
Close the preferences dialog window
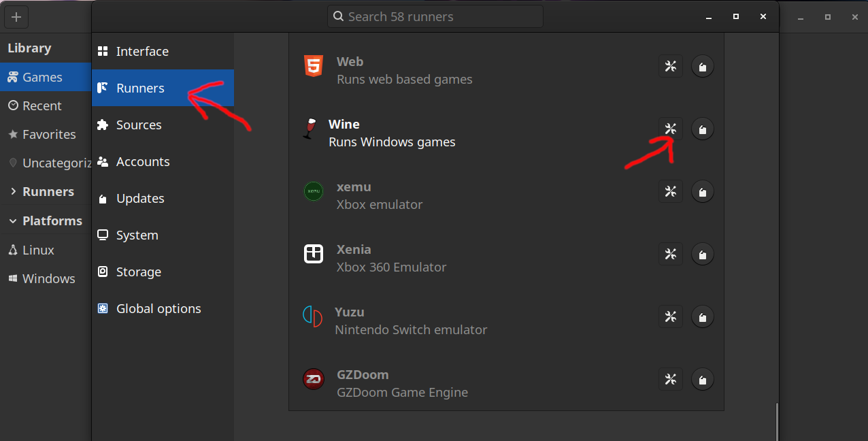(763, 16)
